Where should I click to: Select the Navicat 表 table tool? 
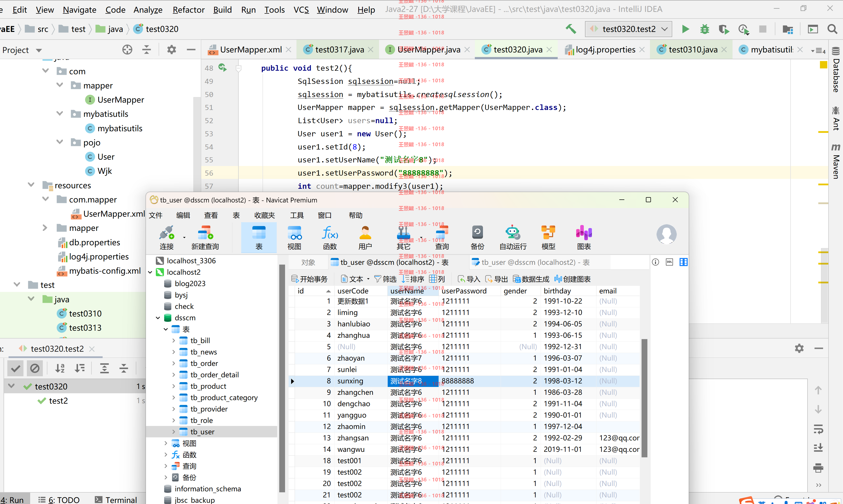(x=259, y=237)
